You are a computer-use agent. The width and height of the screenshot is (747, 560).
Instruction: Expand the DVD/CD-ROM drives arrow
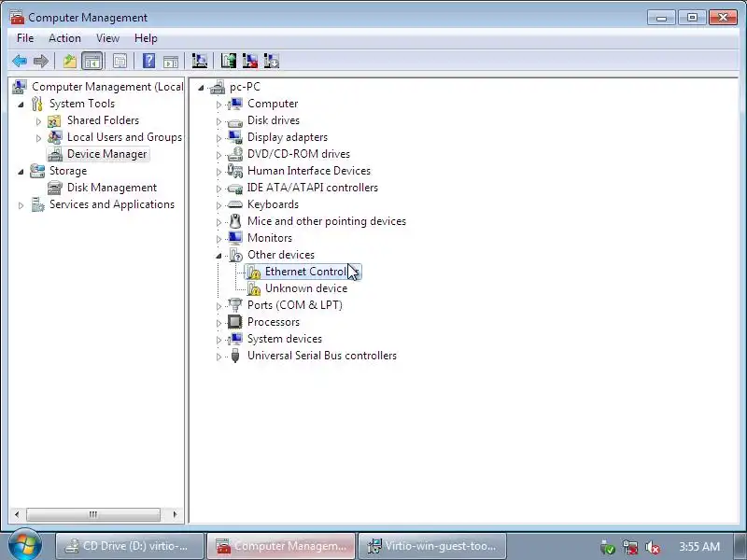click(218, 155)
